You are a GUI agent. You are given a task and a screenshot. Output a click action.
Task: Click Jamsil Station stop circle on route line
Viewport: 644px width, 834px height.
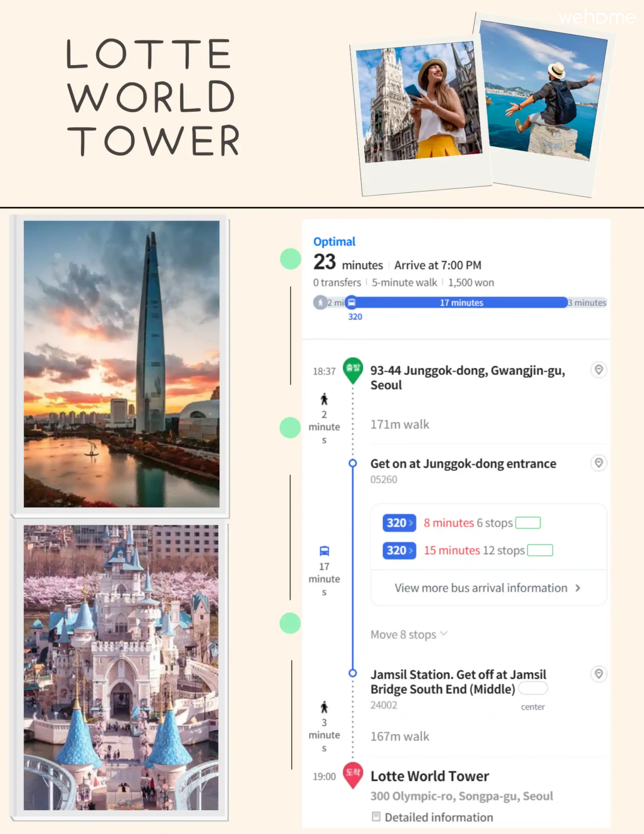coord(353,673)
